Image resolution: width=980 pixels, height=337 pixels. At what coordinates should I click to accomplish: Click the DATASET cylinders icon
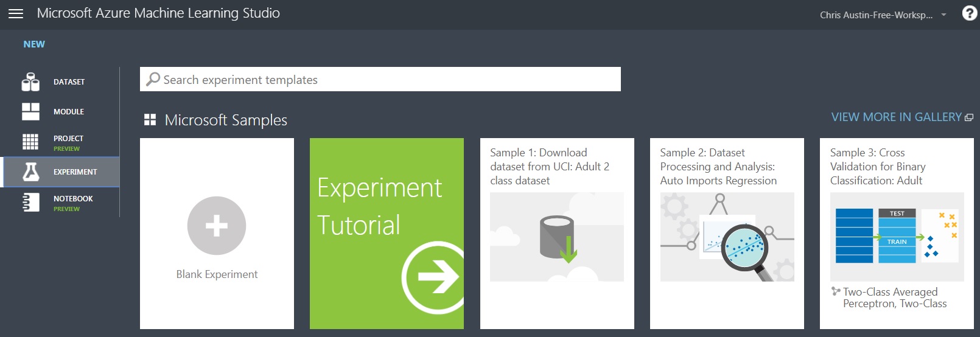30,82
